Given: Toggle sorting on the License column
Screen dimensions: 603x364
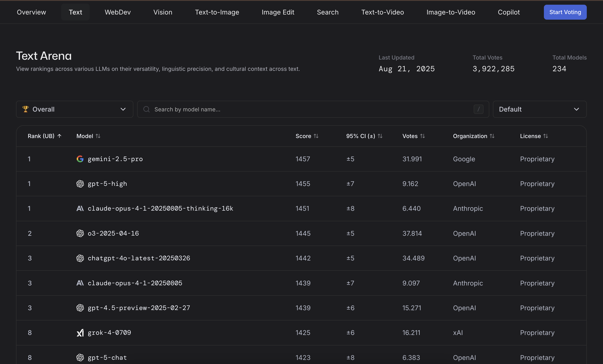Looking at the screenshot, I should click(545, 136).
